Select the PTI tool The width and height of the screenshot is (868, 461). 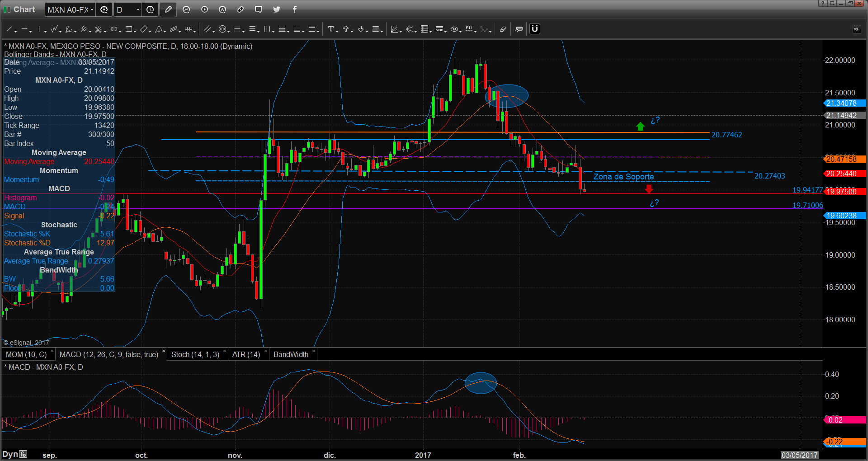click(469, 29)
